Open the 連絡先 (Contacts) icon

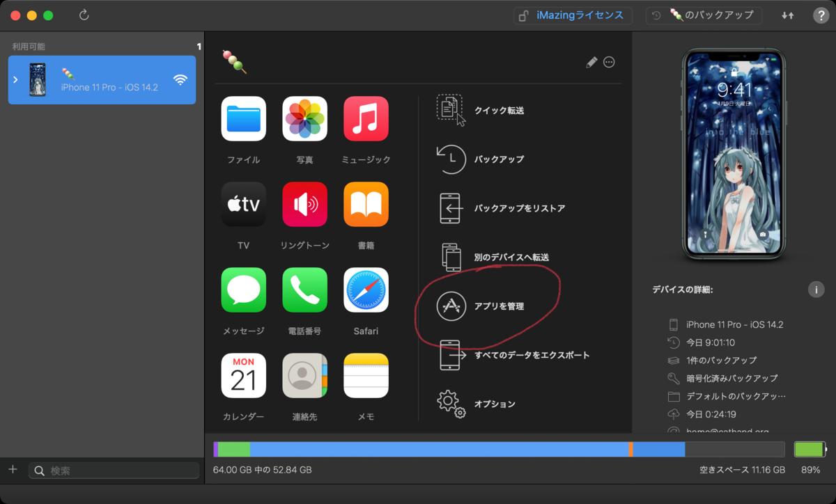coord(304,375)
